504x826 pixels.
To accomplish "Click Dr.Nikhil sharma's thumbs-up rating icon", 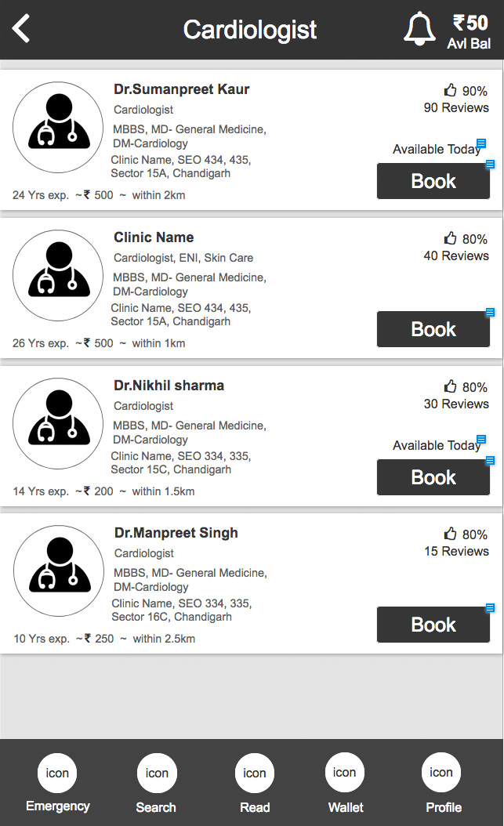I will 451,386.
